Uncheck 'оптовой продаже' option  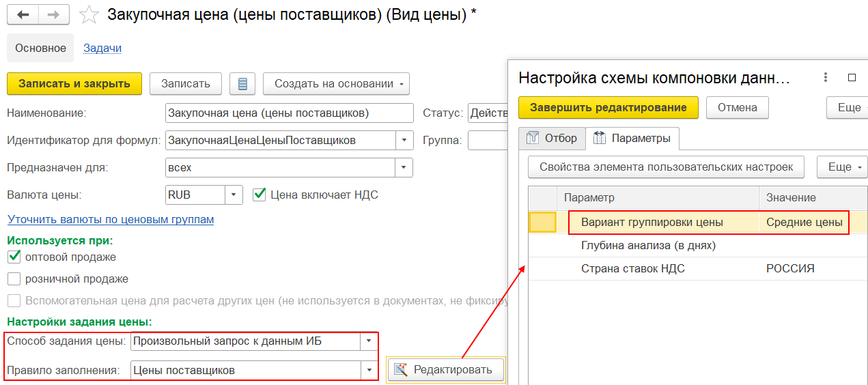tap(14, 257)
